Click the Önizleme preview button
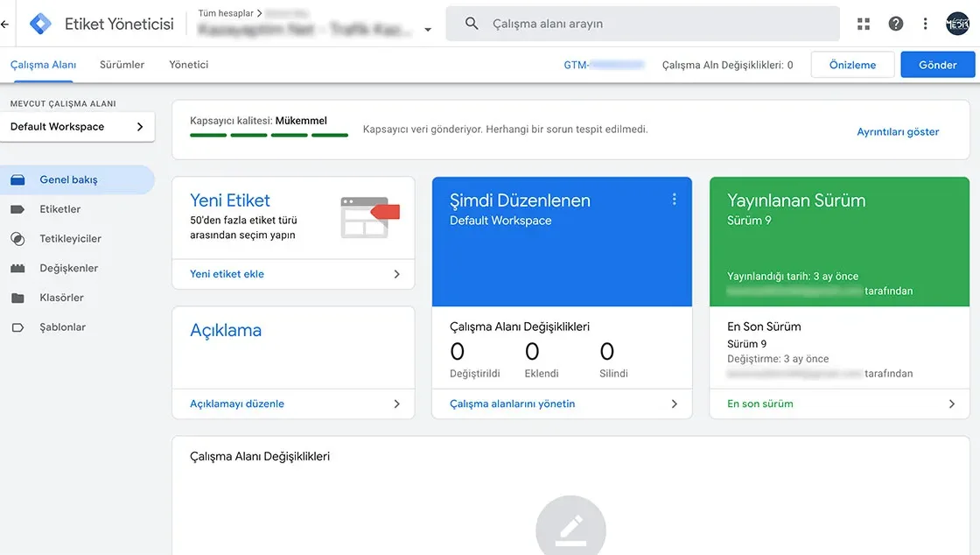980x555 pixels. [851, 64]
